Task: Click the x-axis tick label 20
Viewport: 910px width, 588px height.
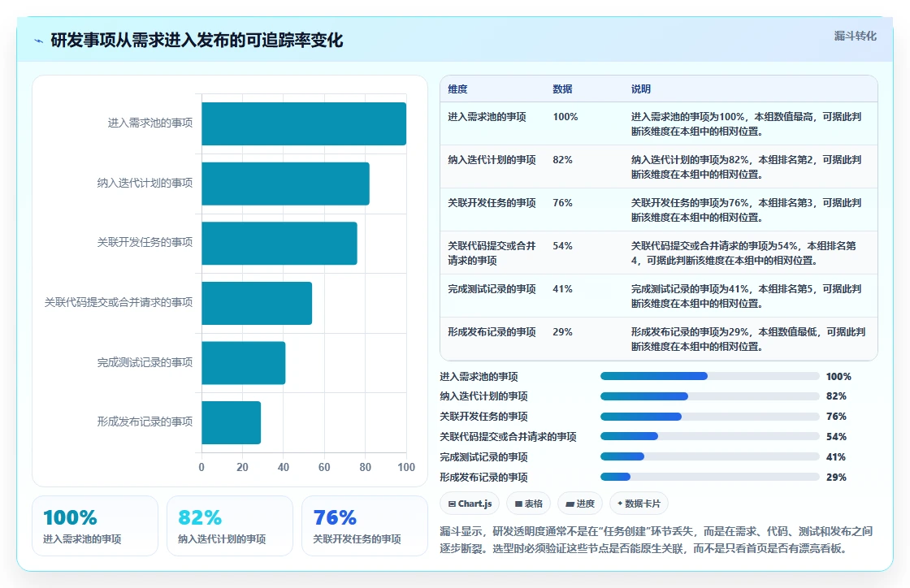Action: pos(243,467)
